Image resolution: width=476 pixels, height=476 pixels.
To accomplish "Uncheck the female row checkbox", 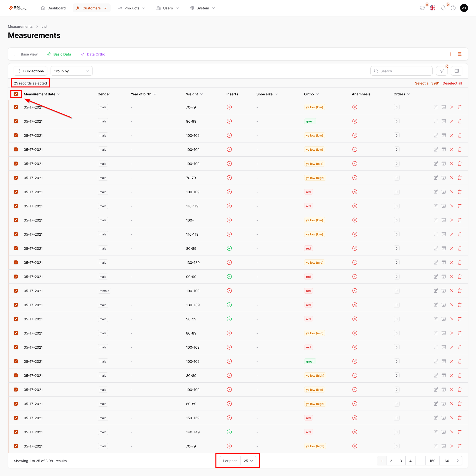I will pos(16,291).
